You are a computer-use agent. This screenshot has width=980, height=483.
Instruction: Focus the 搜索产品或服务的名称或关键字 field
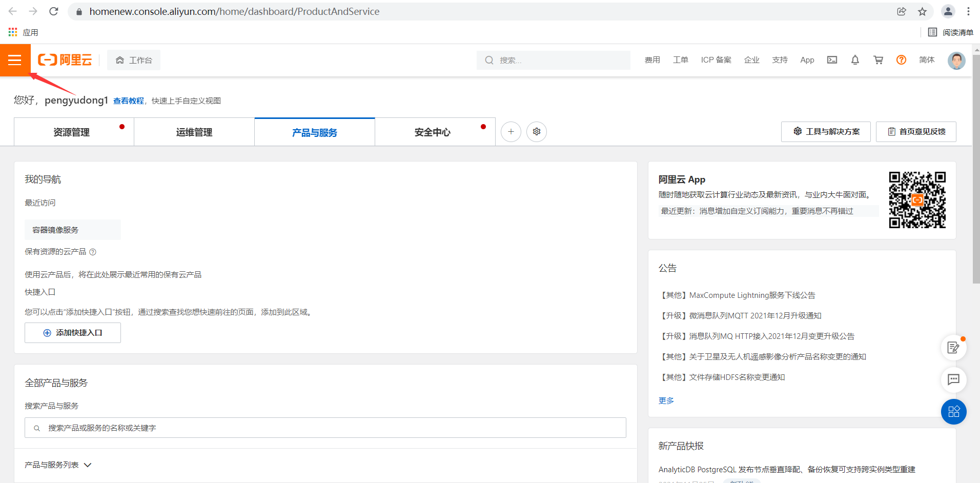tap(325, 428)
